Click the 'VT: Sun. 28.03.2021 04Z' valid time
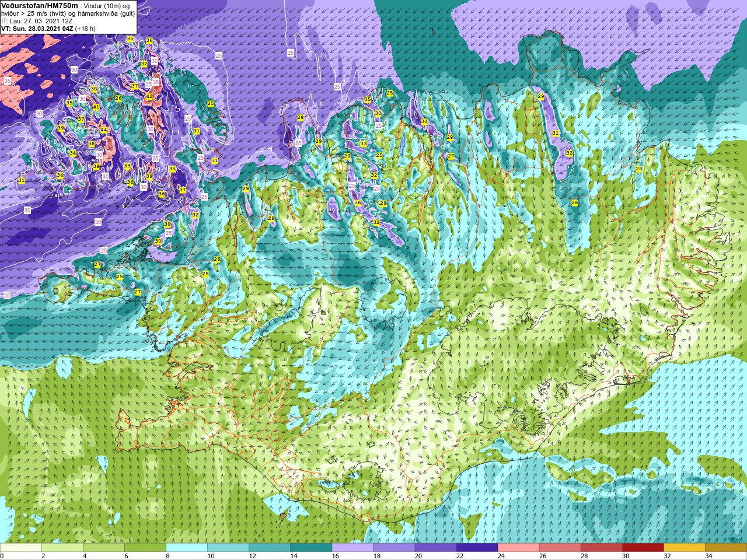The width and height of the screenshot is (747, 560). [x=37, y=29]
